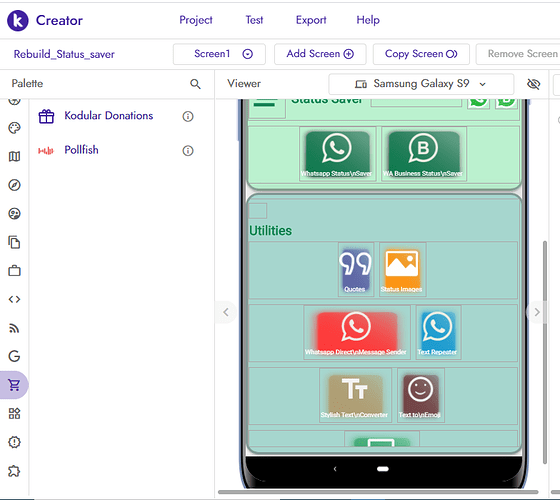This screenshot has width=560, height=500.
Task: Open the Samsung Galaxy S9 device dropdown
Action: point(421,84)
